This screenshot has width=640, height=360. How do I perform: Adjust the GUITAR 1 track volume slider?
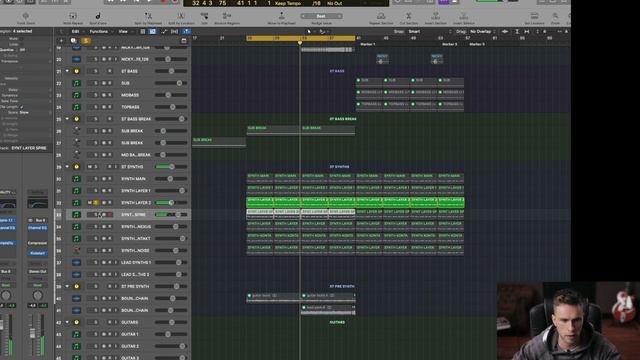click(x=171, y=334)
